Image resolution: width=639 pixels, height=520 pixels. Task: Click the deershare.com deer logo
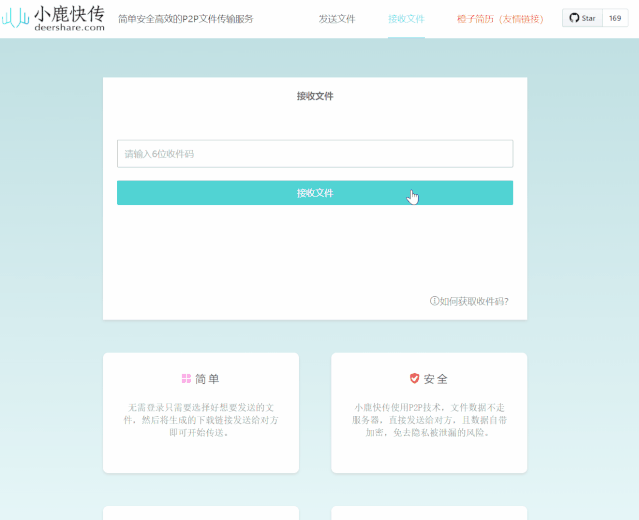15,19
